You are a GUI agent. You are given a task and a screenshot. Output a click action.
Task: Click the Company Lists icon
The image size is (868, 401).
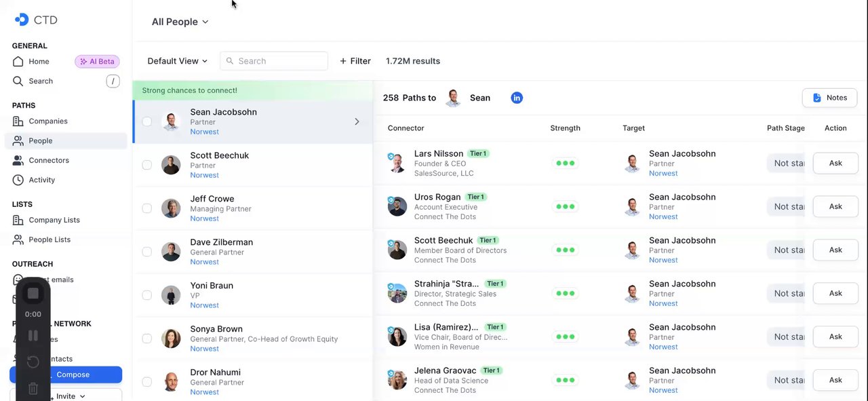click(x=18, y=220)
